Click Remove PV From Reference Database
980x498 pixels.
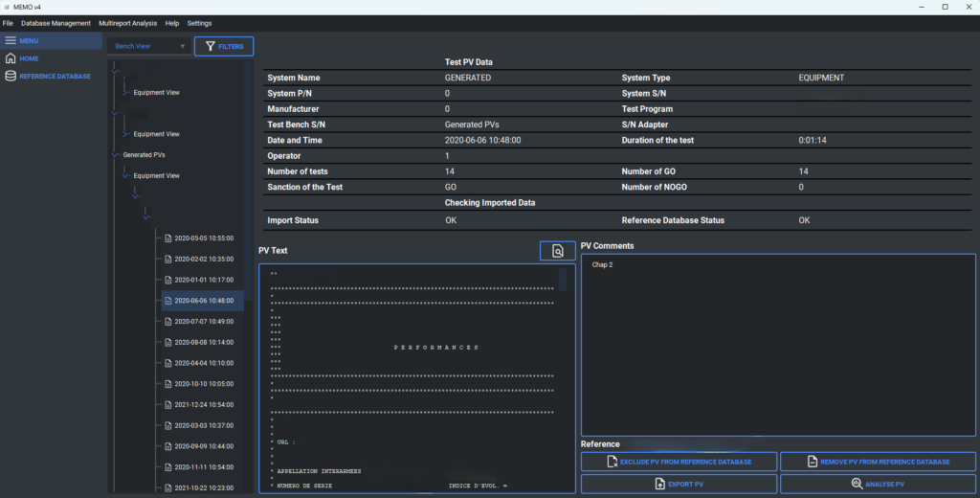pos(878,462)
